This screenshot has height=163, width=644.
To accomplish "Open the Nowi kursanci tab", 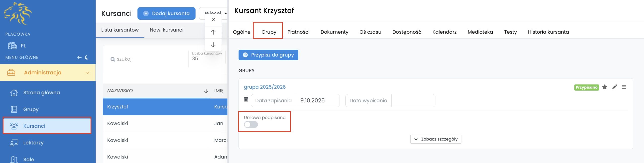I will (167, 30).
